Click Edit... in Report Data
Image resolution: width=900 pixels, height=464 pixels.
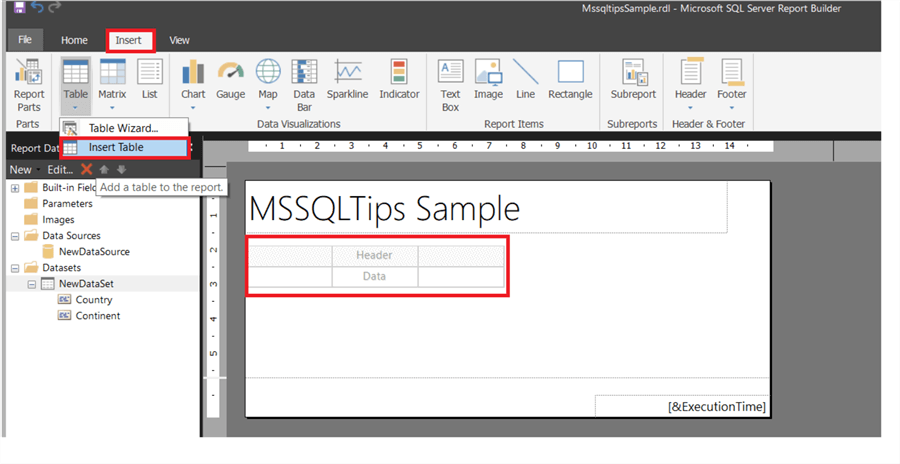pyautogui.click(x=60, y=169)
